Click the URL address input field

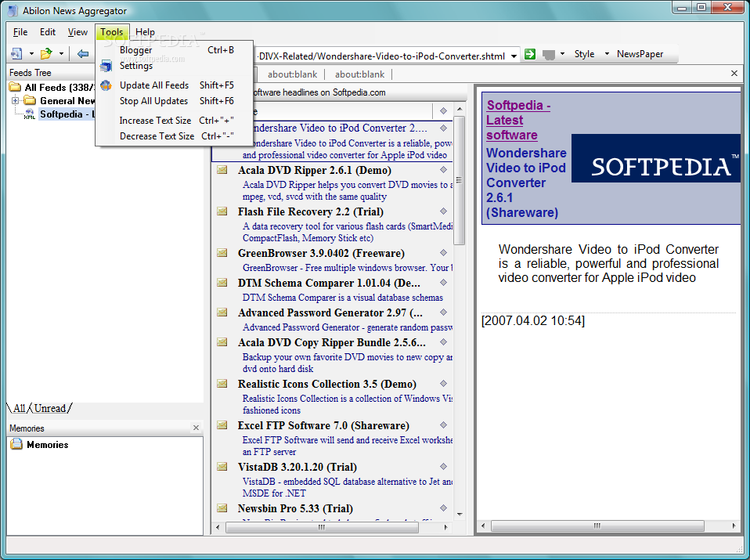[x=382, y=56]
